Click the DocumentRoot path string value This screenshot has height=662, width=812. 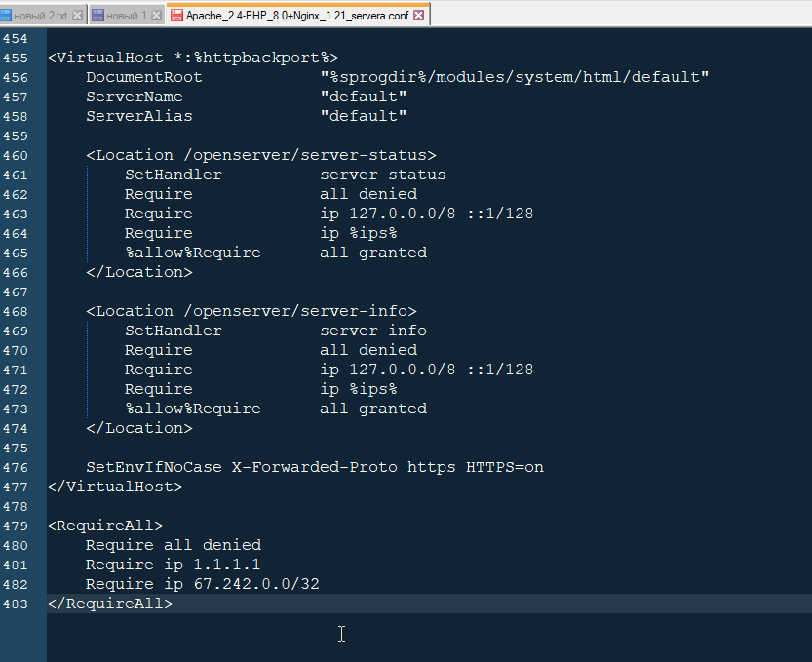click(514, 77)
